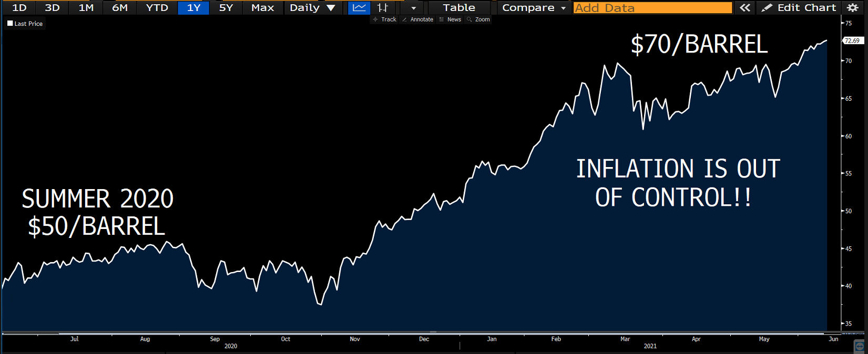Open the Daily frequency dropdown
868x354 pixels.
[x=312, y=7]
